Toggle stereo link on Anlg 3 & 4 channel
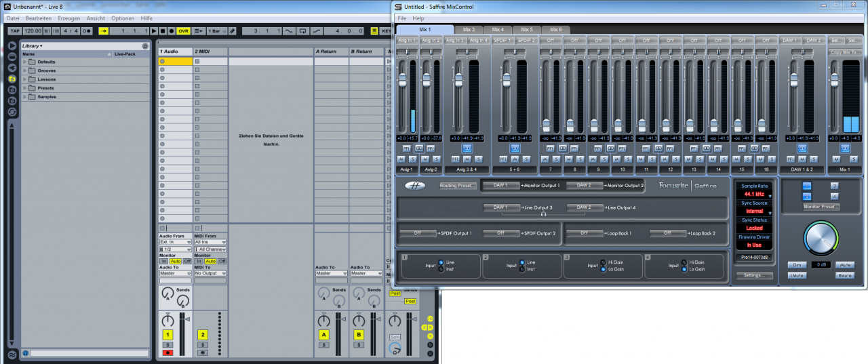This screenshot has width=868, height=364. [467, 148]
